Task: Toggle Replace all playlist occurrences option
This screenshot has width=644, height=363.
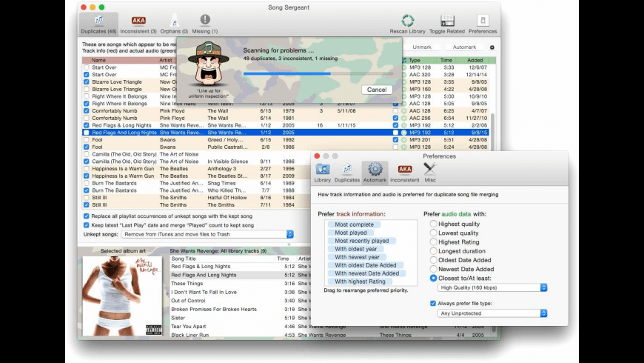Action: (x=87, y=216)
